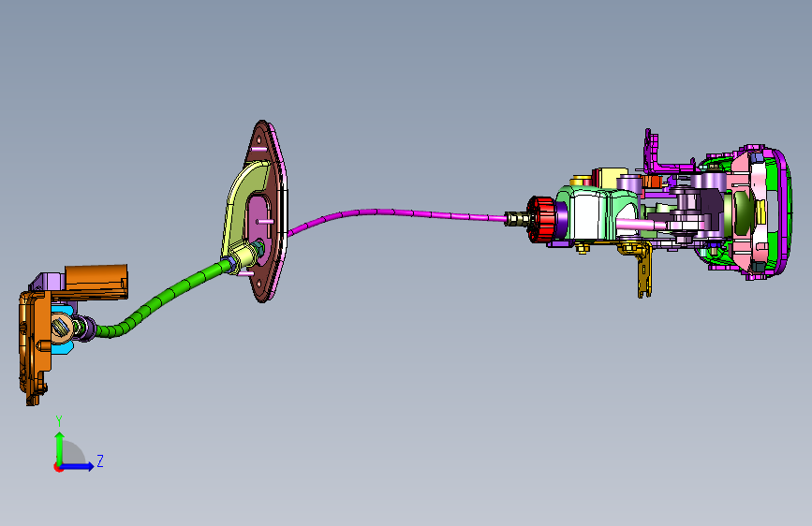Screen dimensions: 812x526
Task: Click the red knurled knob
Action: point(541,219)
